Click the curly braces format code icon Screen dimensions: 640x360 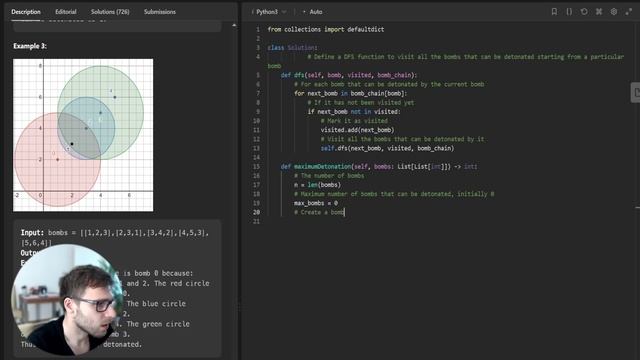tap(569, 12)
